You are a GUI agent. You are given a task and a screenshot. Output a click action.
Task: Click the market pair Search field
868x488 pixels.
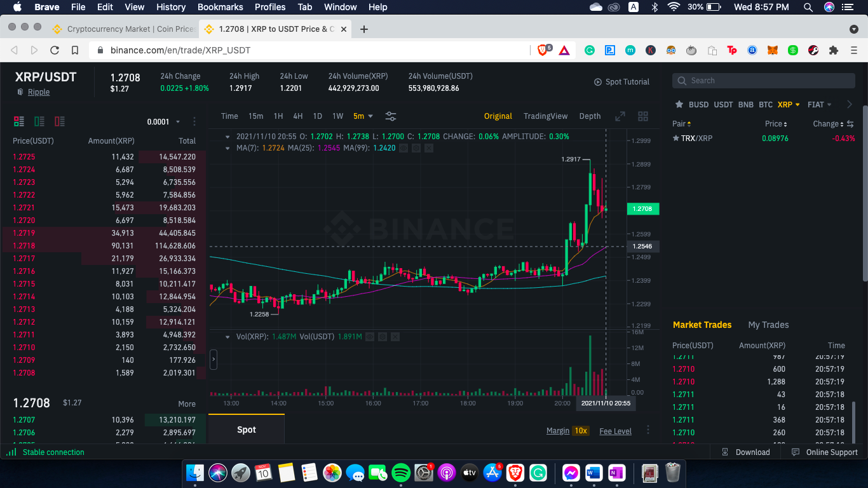764,81
